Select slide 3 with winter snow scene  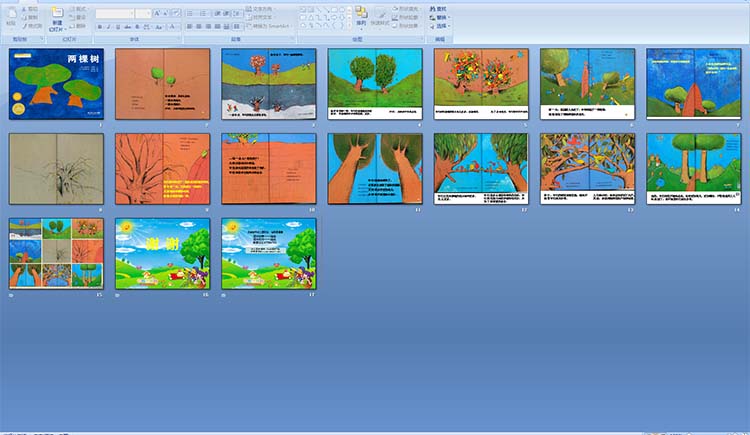(269, 84)
